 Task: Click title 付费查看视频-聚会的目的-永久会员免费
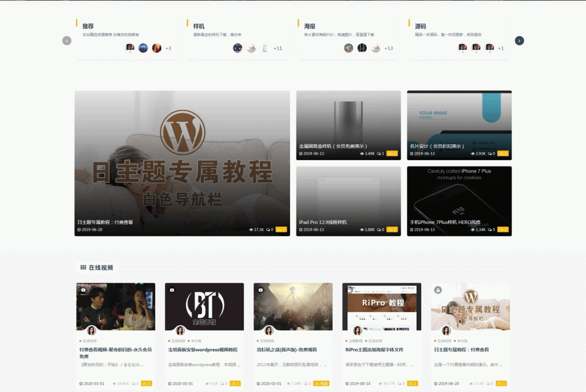pos(116,353)
